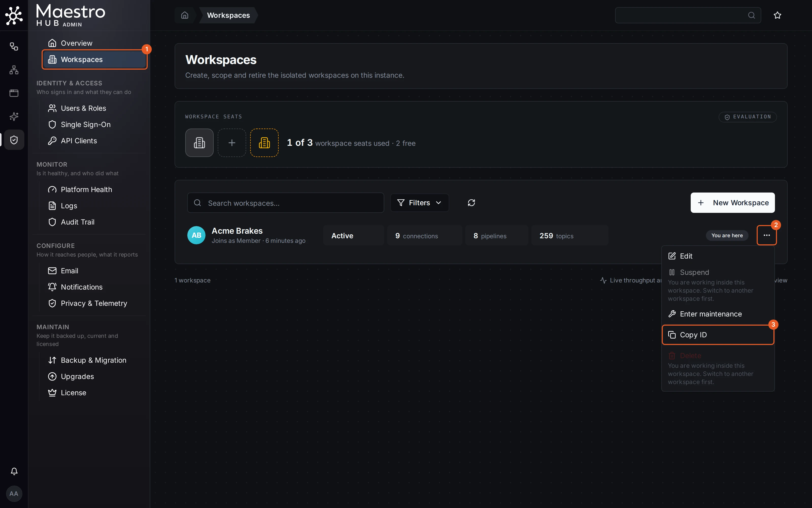Choose Edit from the workspace menu

[718, 256]
